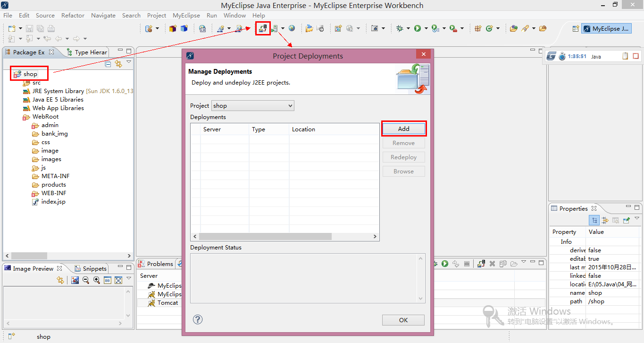644x343 pixels.
Task: Select the shop project in Package Explorer
Action: point(30,74)
